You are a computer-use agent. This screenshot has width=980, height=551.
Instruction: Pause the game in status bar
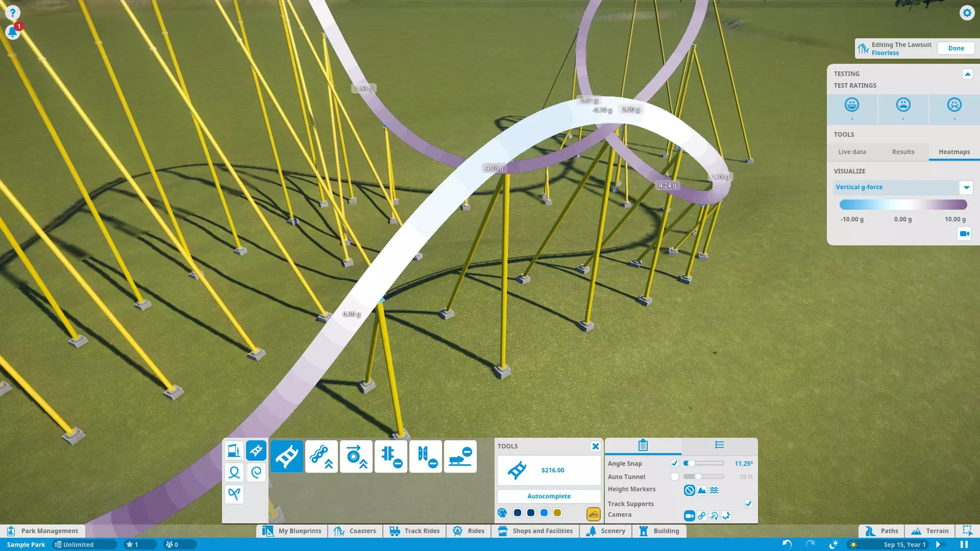(x=964, y=544)
